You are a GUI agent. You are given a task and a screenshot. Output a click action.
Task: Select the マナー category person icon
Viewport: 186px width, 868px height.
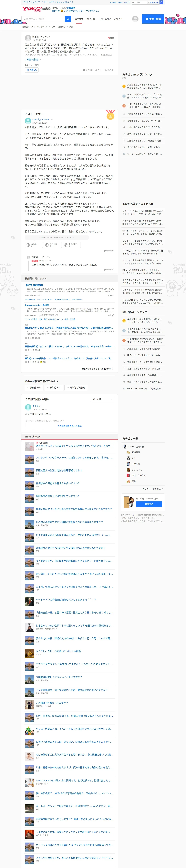(128, 458)
